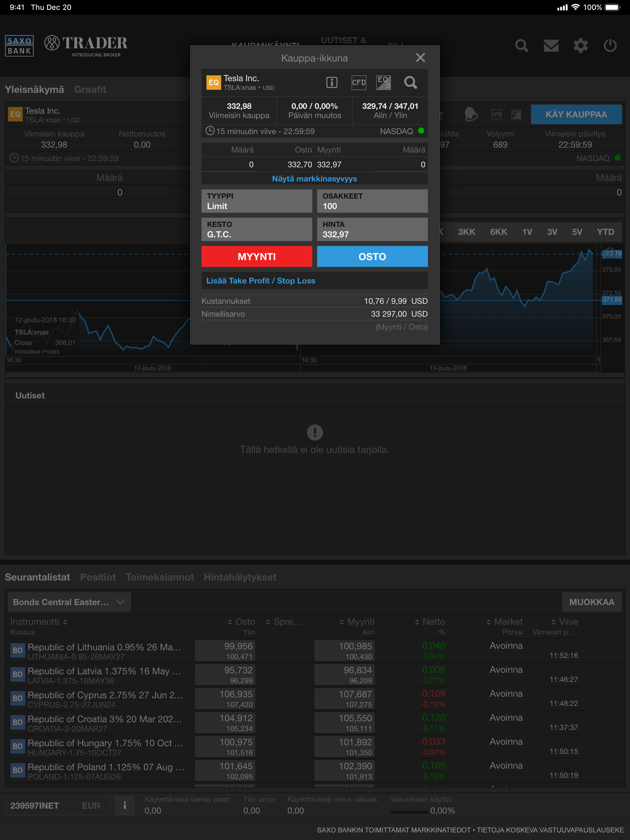Click the account info 'i' icon
Viewport: 630px width, 840px height.
coord(125,806)
